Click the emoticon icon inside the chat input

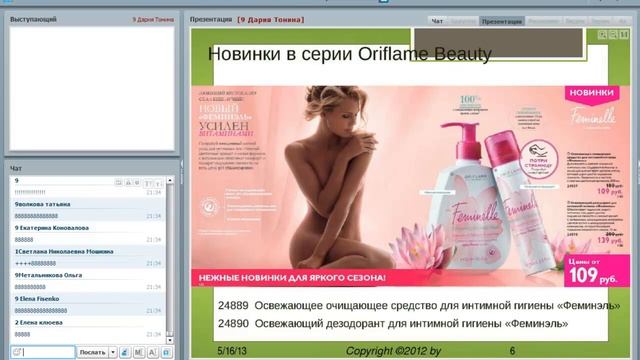click(x=17, y=352)
